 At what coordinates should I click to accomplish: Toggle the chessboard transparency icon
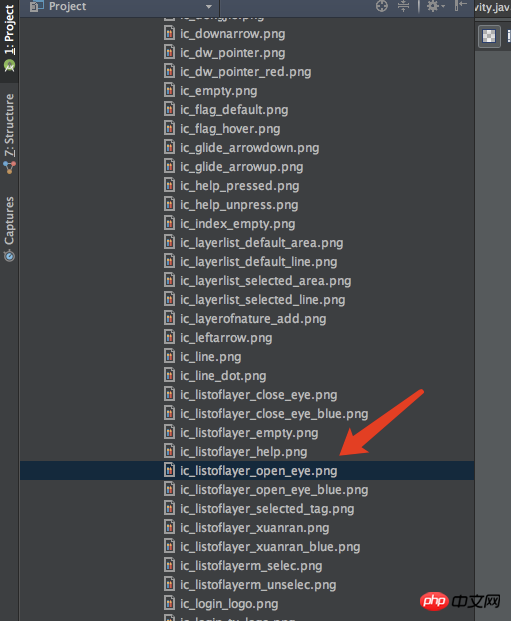click(489, 36)
